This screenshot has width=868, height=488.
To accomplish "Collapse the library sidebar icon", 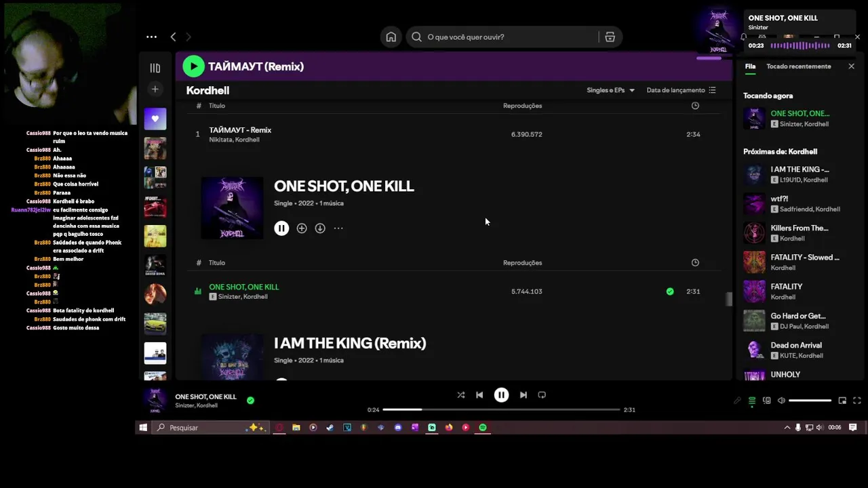I will pos(155,68).
